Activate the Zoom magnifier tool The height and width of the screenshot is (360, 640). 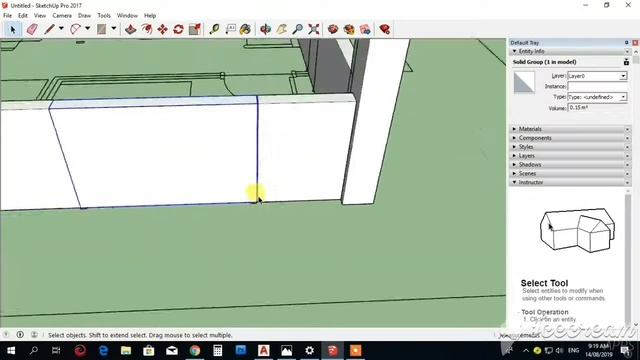pyautogui.click(x=298, y=29)
